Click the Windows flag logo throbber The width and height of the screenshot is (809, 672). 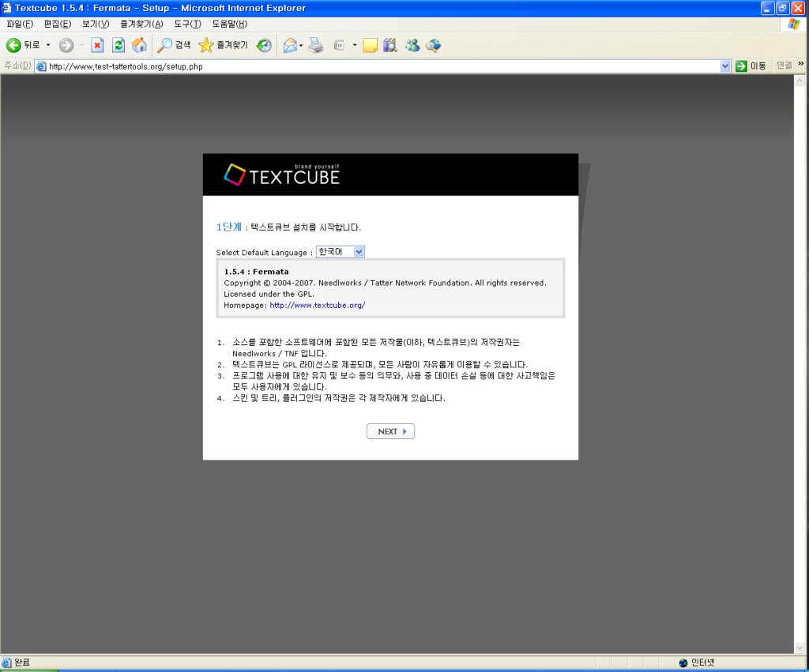(x=794, y=24)
